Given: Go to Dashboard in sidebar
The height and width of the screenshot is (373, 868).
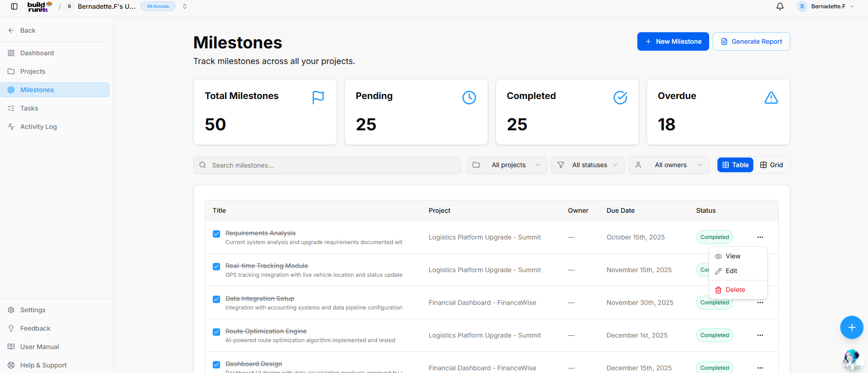Looking at the screenshot, I should pos(55,53).
